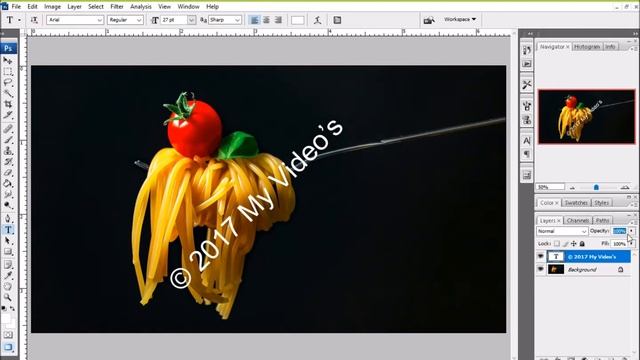This screenshot has width=640, height=360.
Task: Select the Zoom tool
Action: (x=8, y=297)
